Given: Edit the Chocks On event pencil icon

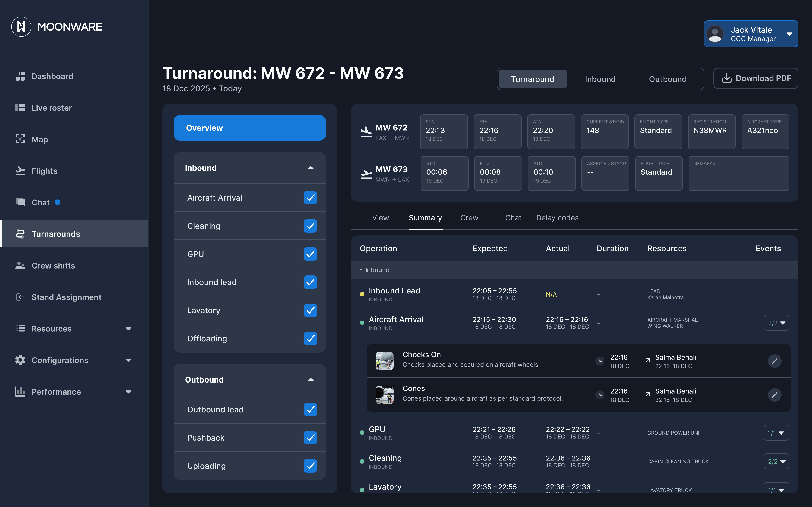Looking at the screenshot, I should 774,361.
